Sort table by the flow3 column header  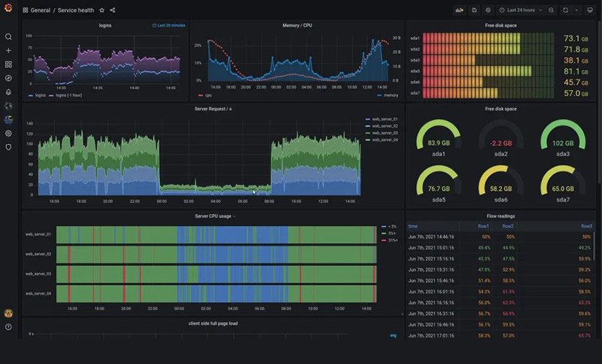coord(587,226)
